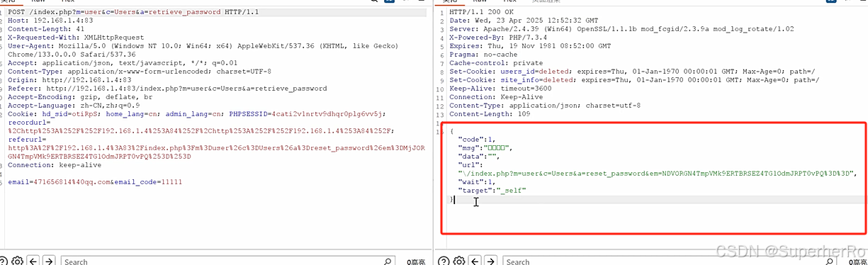Image resolution: width=868 pixels, height=265 pixels.
Task: Click the reset_password URL value in response
Action: click(x=658, y=173)
